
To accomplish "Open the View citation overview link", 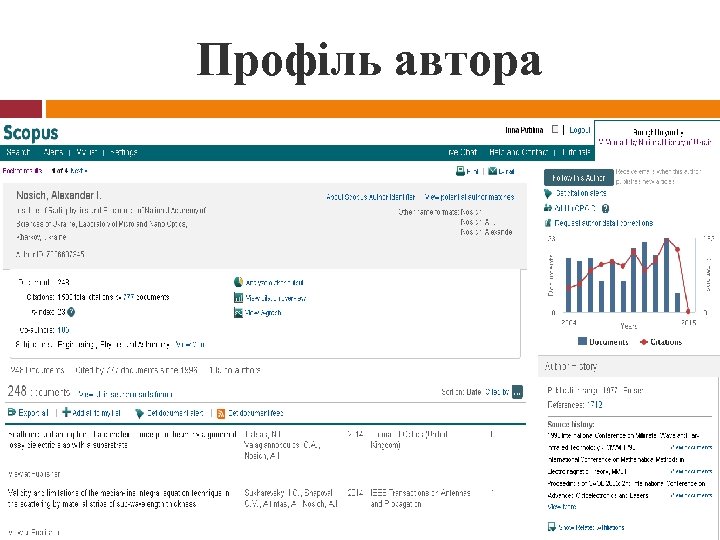I will [x=276, y=298].
